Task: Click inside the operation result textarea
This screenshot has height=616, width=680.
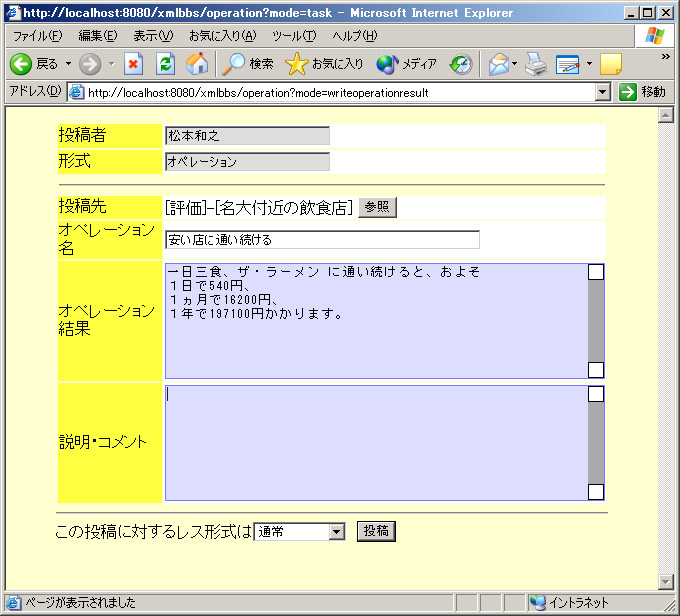Action: click(x=376, y=321)
